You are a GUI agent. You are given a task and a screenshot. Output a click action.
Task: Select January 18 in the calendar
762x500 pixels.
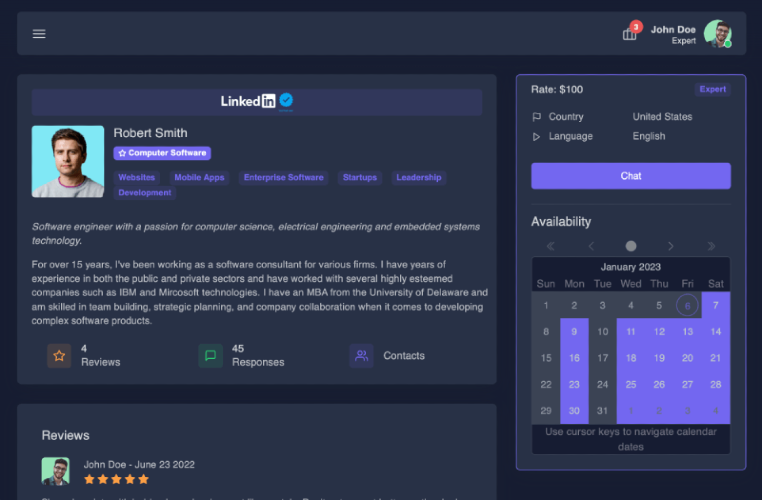pyautogui.click(x=631, y=358)
